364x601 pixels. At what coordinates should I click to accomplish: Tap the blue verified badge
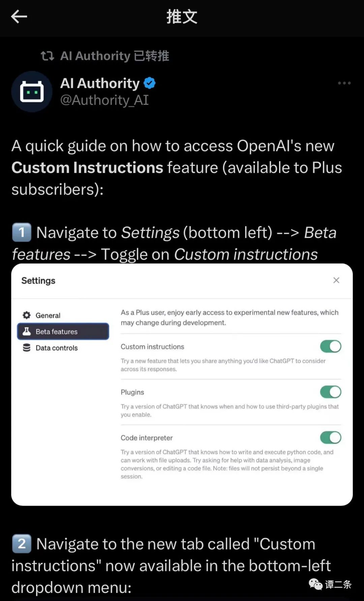coord(149,83)
